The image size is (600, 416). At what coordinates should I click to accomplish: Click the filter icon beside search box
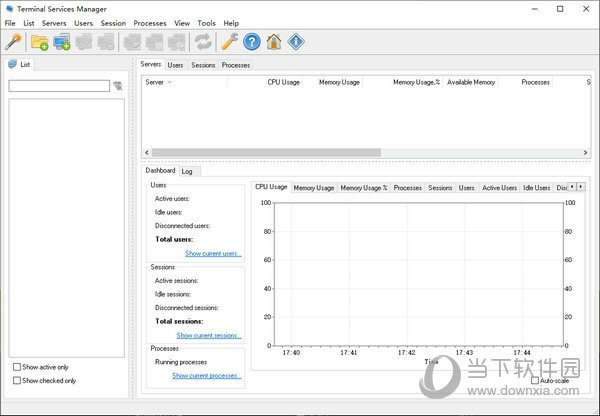point(118,86)
